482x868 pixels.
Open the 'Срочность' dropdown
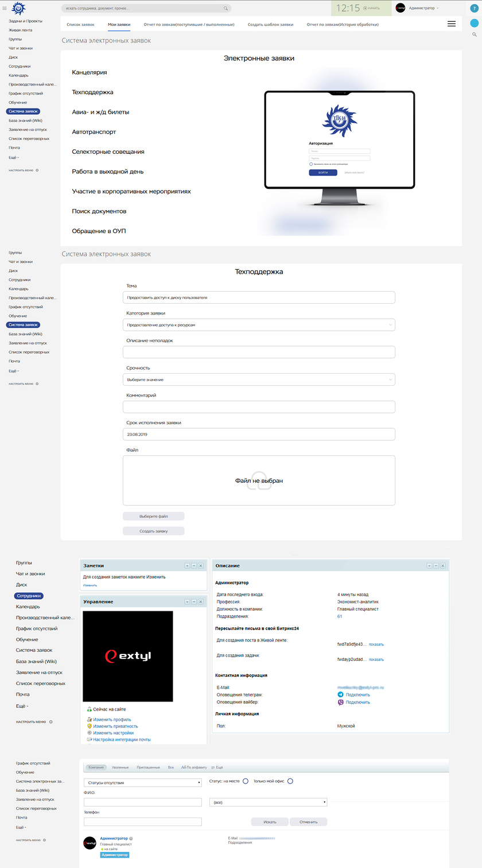259,379
